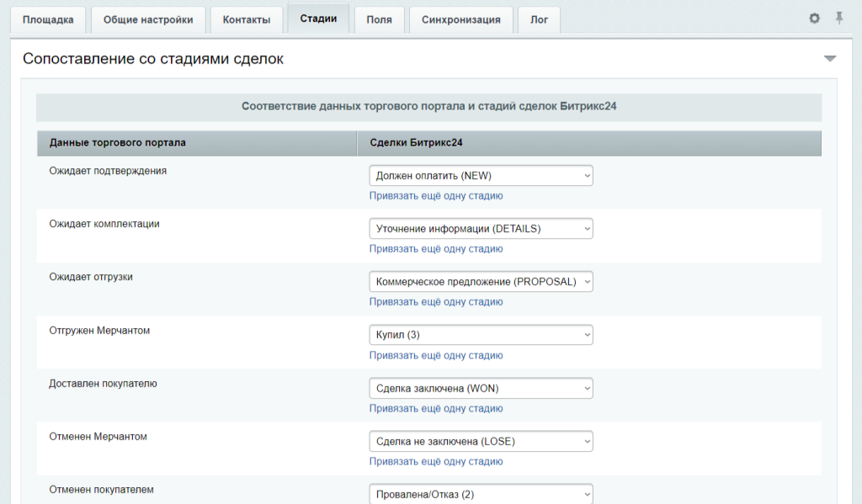Viewport: 862px width, 504px height.
Task: Open the Поля tab
Action: pyautogui.click(x=380, y=20)
